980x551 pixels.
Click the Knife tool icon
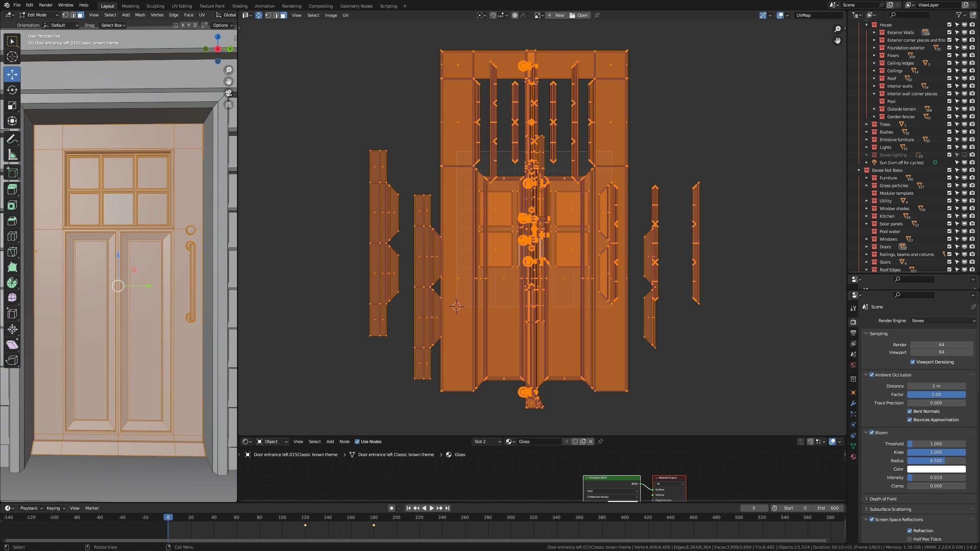[x=12, y=252]
